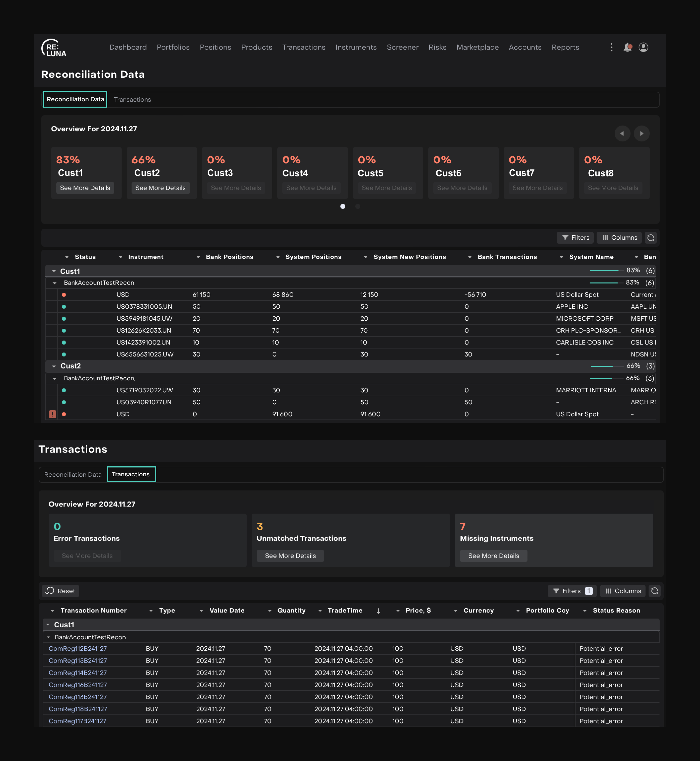
Task: Select the first carousel page dot
Action: click(343, 206)
